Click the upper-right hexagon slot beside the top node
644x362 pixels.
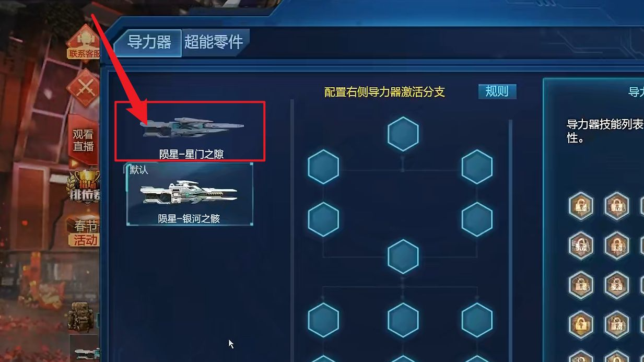coord(477,167)
